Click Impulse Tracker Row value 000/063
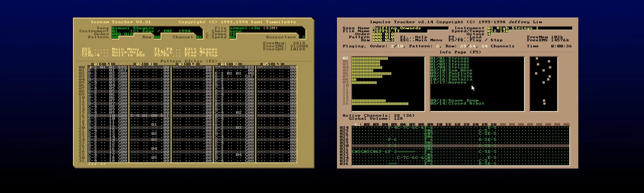This screenshot has width=644, height=193. click(383, 40)
